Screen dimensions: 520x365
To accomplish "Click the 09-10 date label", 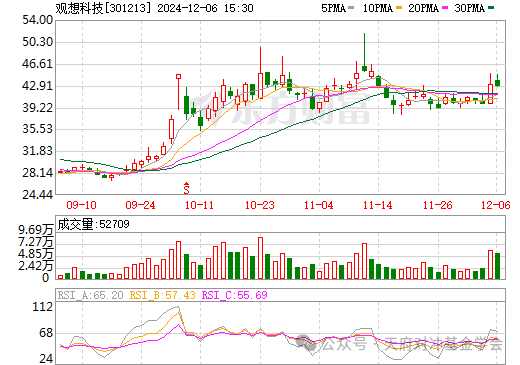I will (81, 205).
